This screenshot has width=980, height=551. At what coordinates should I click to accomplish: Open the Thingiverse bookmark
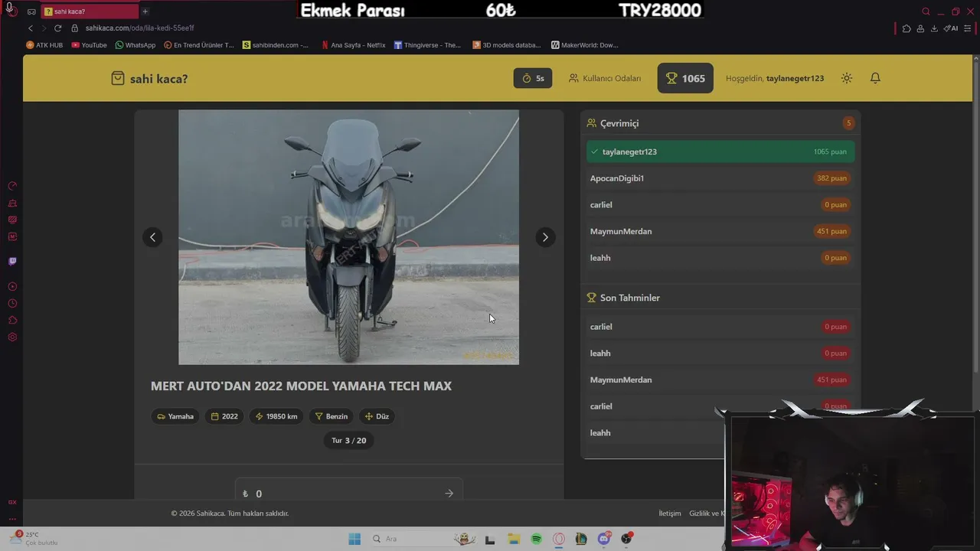[x=427, y=45]
